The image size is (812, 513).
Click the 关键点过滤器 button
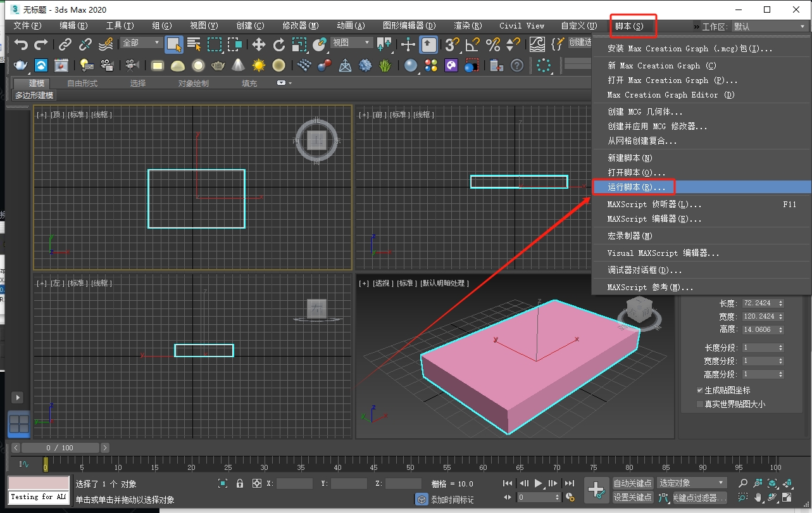click(x=701, y=497)
